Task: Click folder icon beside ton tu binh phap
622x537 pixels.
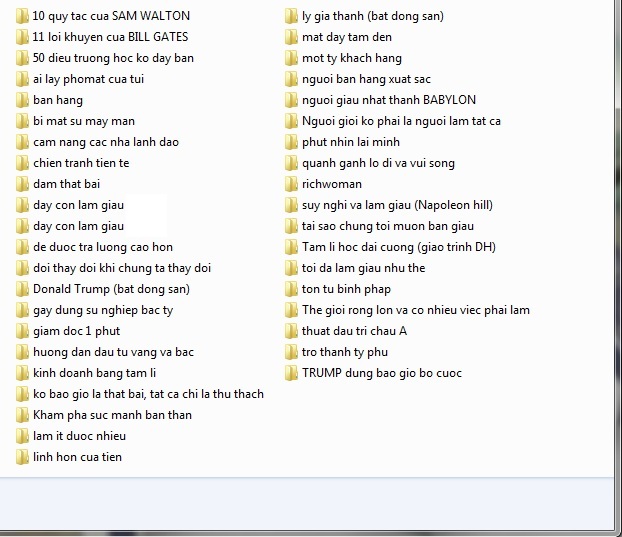Action: pyautogui.click(x=291, y=289)
